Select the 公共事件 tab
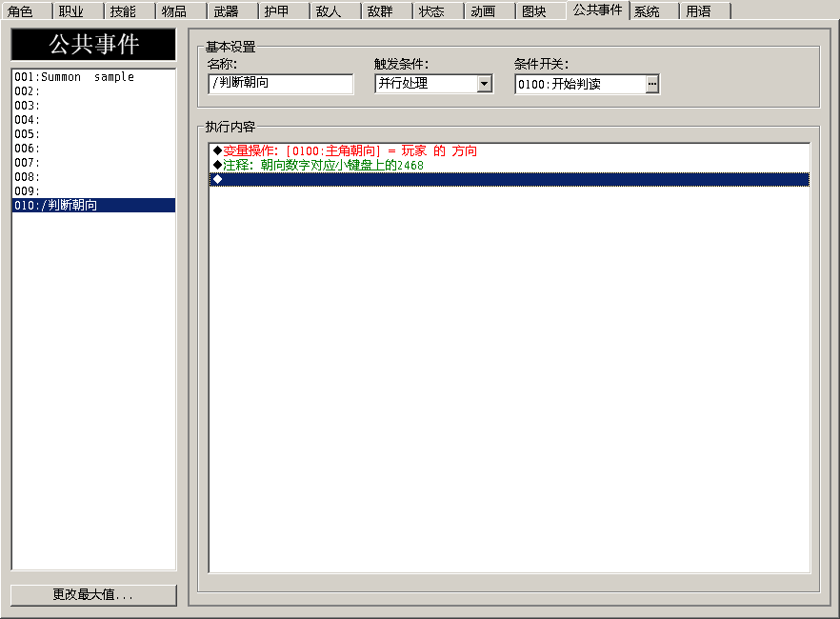840x619 pixels. pyautogui.click(x=598, y=10)
